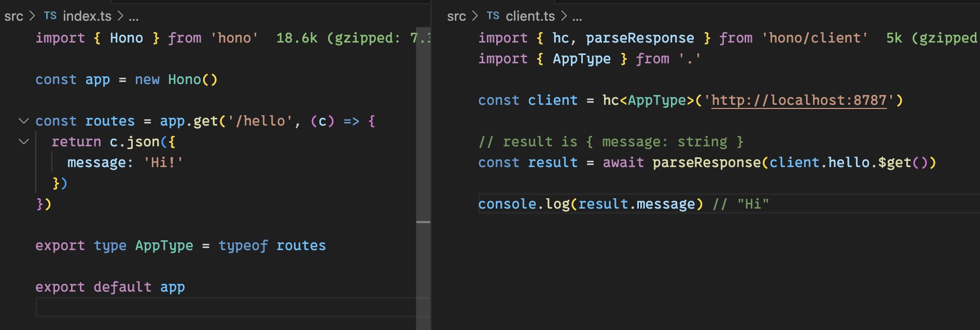Image resolution: width=980 pixels, height=330 pixels.
Task: Click 'typeof routes' in index.ts
Action: click(272, 245)
